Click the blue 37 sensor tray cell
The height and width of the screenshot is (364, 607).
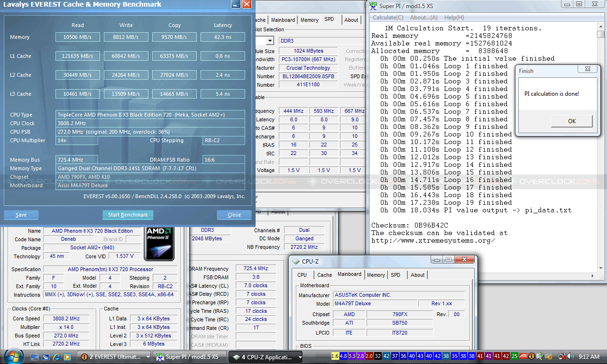395,356
